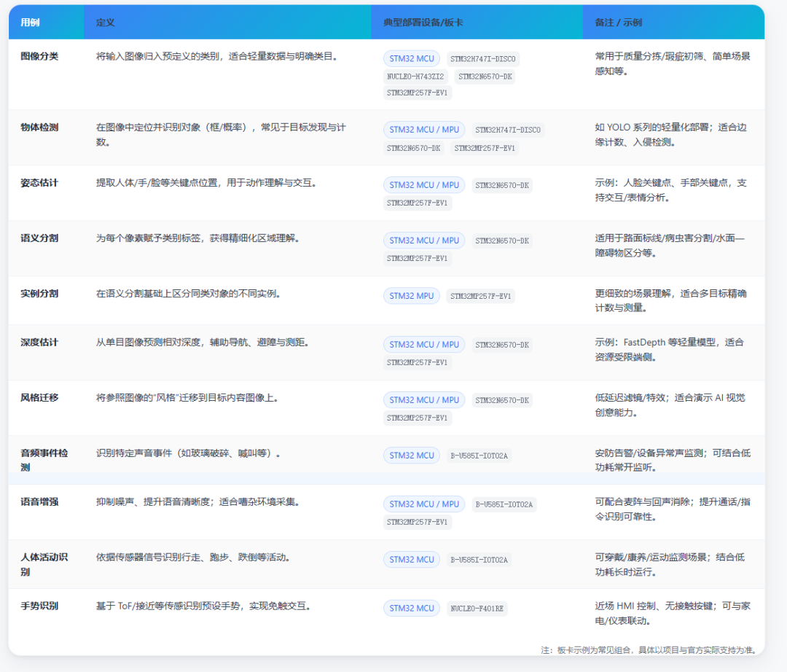Screen dimensions: 787x672
Task: Click B-U585I-IOT02A chip in 人体活动识别 row
Action: tap(479, 560)
